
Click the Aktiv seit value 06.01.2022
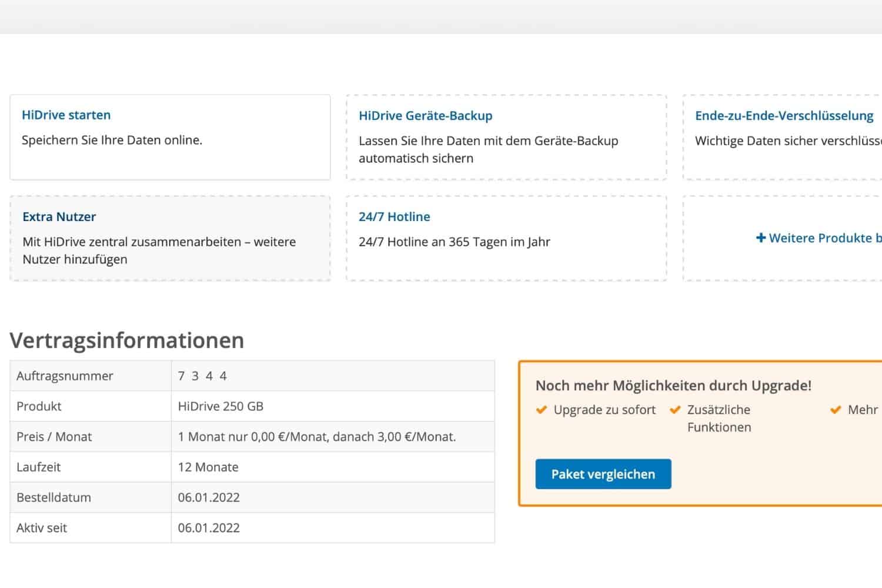[x=209, y=528]
